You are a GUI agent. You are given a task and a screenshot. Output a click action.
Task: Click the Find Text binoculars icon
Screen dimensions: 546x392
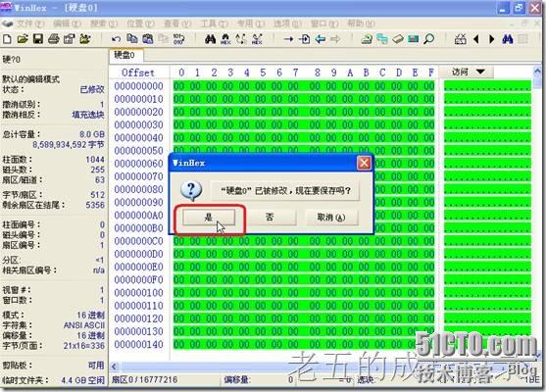point(210,38)
